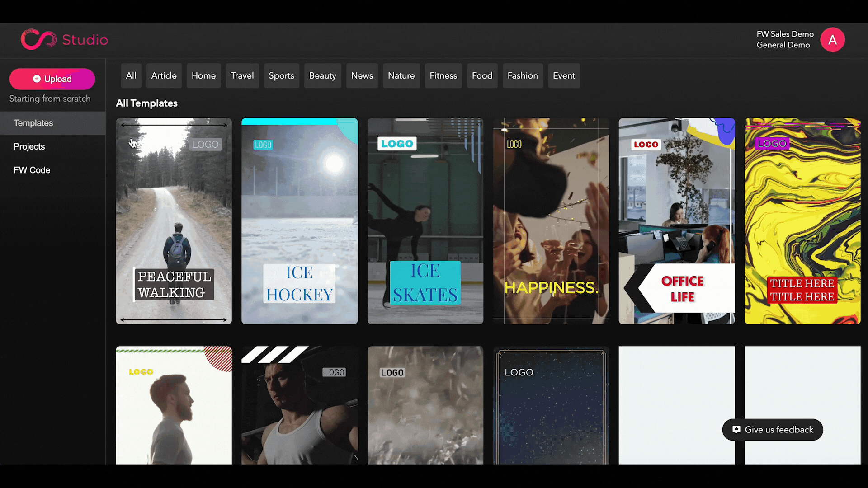The width and height of the screenshot is (868, 488).
Task: Open the account avatar labeled A
Action: point(832,40)
